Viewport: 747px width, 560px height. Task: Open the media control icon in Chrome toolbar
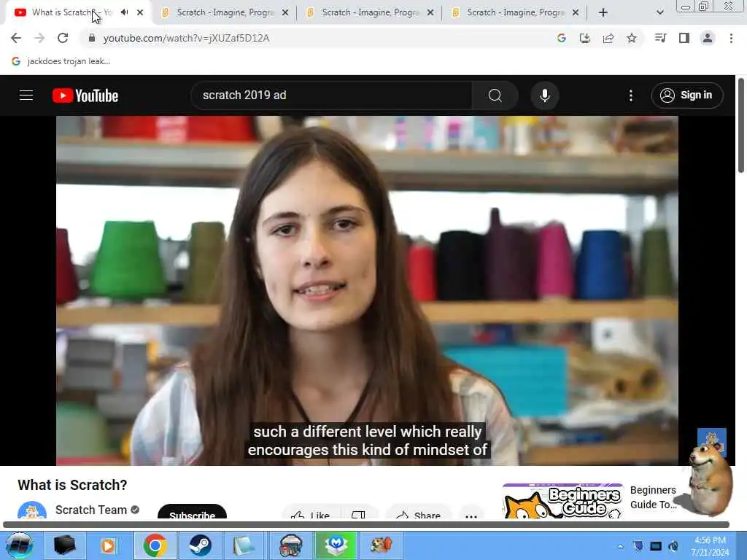pyautogui.click(x=660, y=38)
